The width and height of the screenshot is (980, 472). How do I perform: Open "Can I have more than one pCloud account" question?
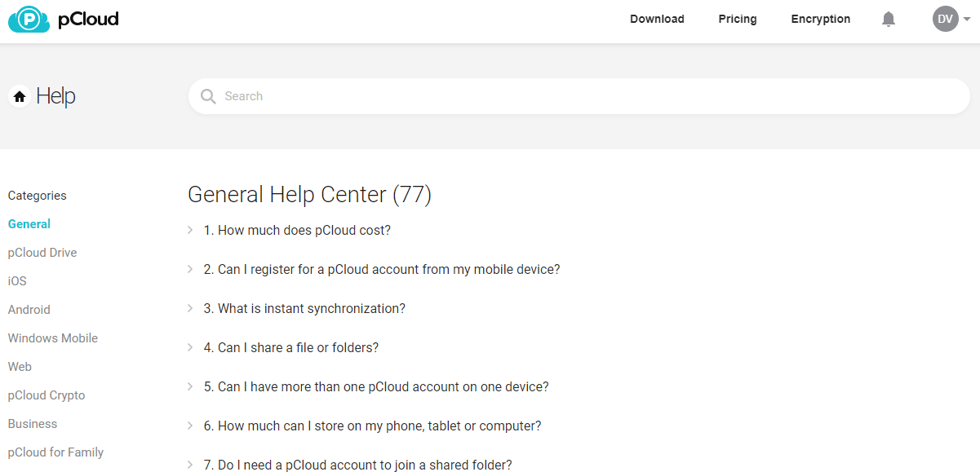click(376, 386)
